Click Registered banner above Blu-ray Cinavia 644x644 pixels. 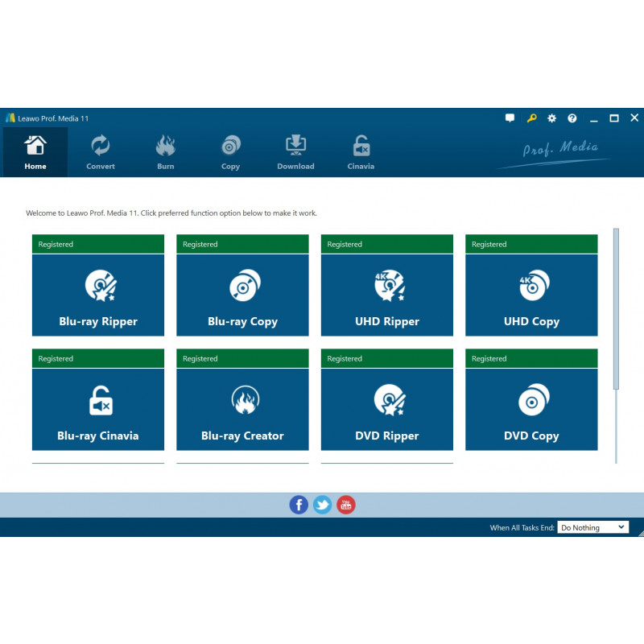tap(98, 358)
